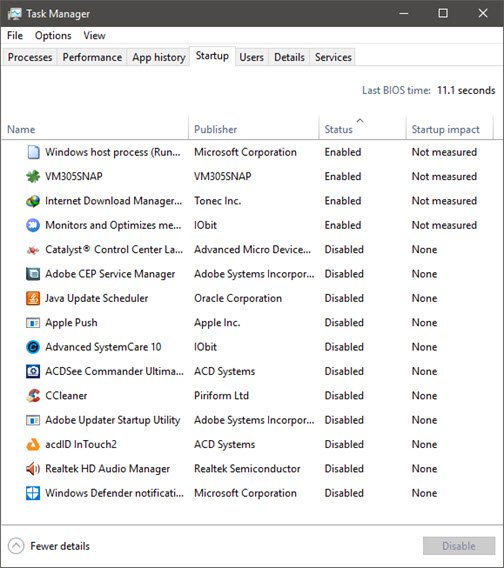Screen dimensions: 504x568
Task: Select the Windows Defender shield icon
Action: 33,493
